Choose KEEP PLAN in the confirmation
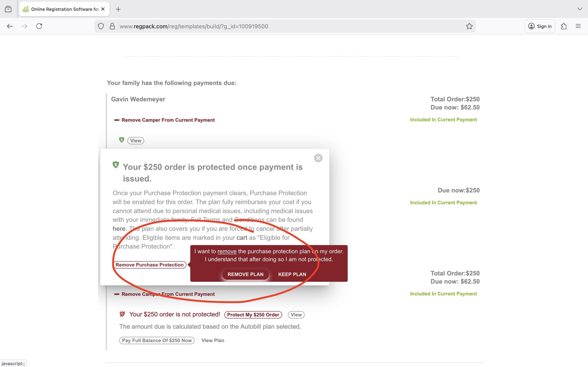 click(x=292, y=274)
